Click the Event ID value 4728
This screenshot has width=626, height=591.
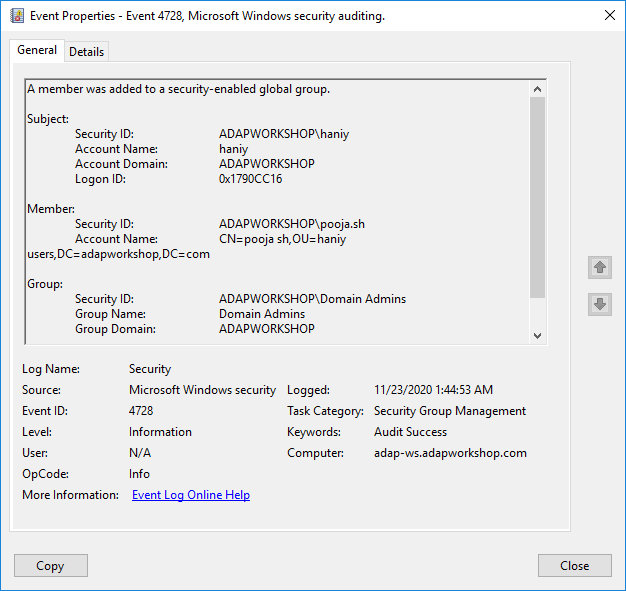click(x=141, y=411)
